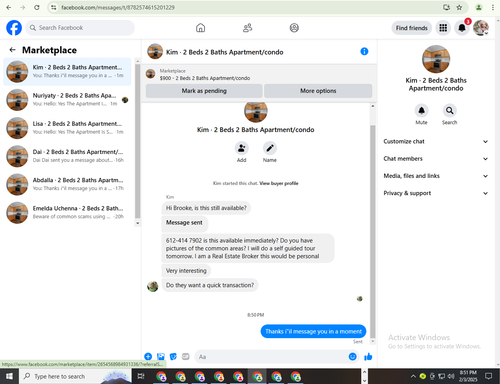
Task: Open the Facebook Home icon
Action: click(200, 28)
